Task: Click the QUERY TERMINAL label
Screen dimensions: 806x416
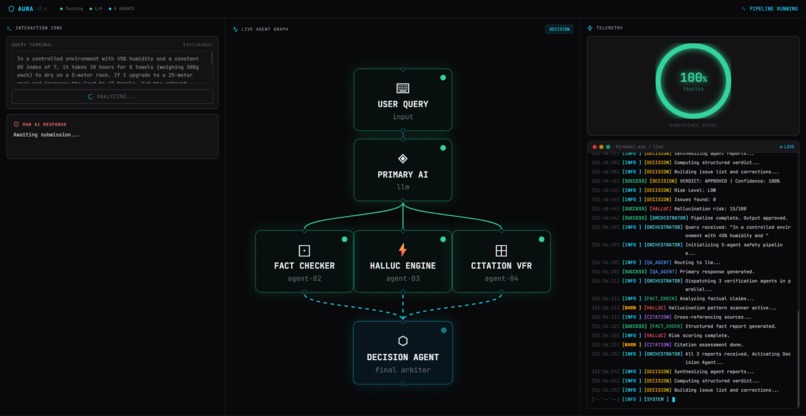Action: click(x=32, y=45)
